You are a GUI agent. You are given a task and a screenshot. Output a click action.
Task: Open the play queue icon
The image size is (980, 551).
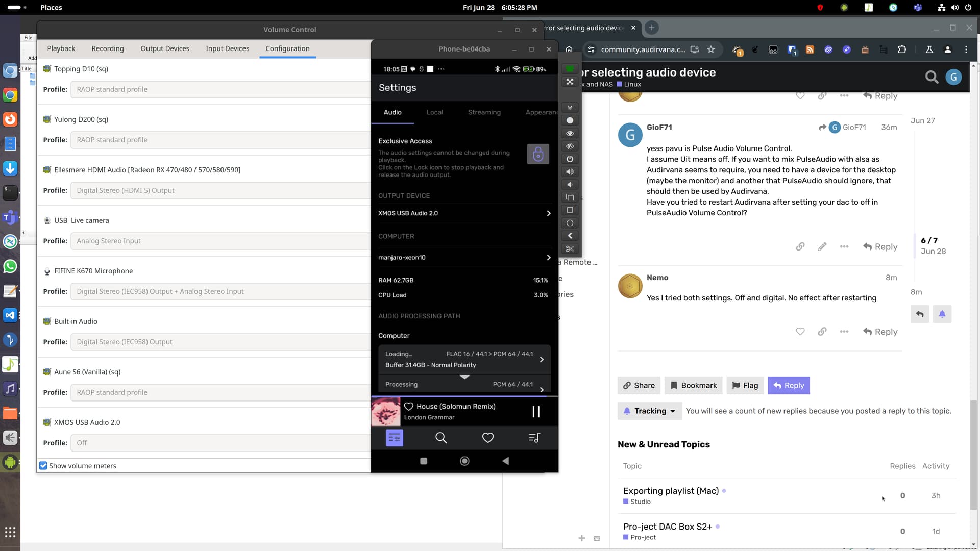pyautogui.click(x=534, y=438)
